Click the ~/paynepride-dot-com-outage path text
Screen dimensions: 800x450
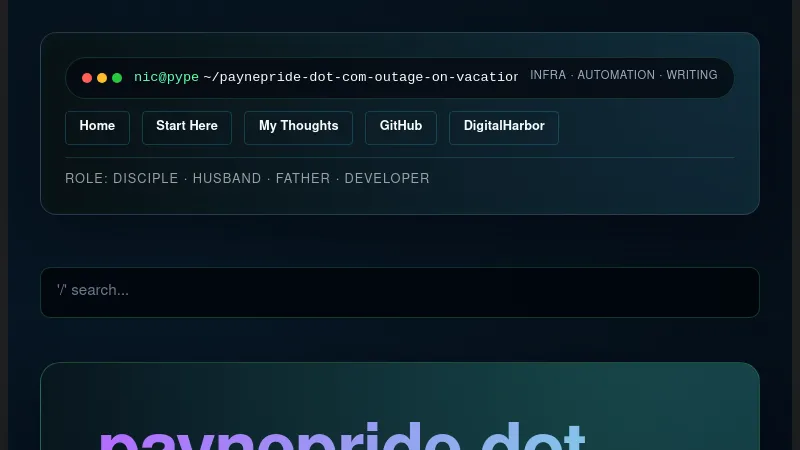click(x=360, y=77)
